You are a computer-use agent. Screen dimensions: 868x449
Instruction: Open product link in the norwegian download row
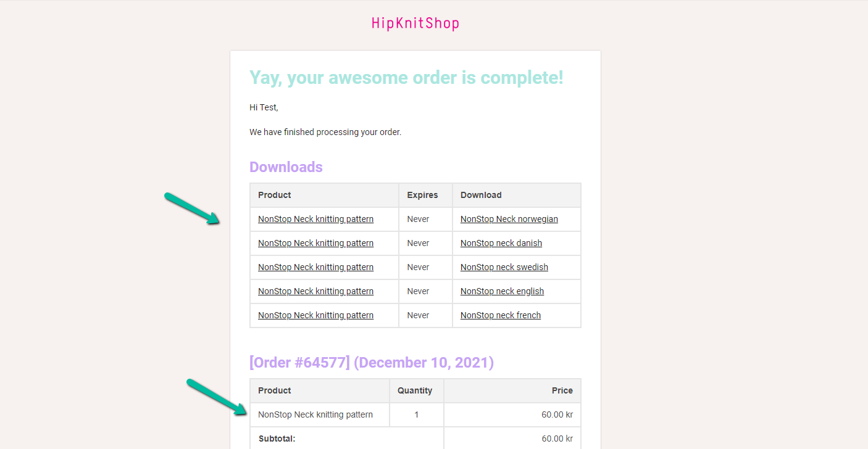coord(315,219)
